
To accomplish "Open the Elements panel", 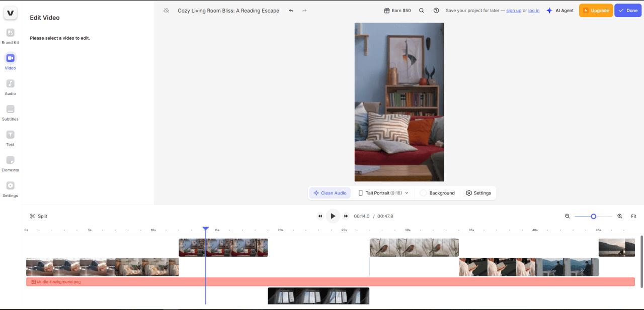I will pos(10,163).
